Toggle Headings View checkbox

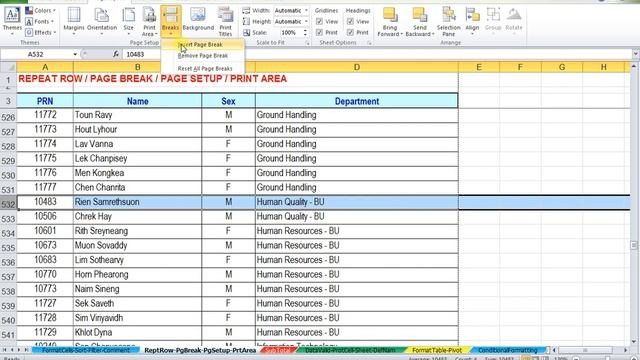pos(350,21)
